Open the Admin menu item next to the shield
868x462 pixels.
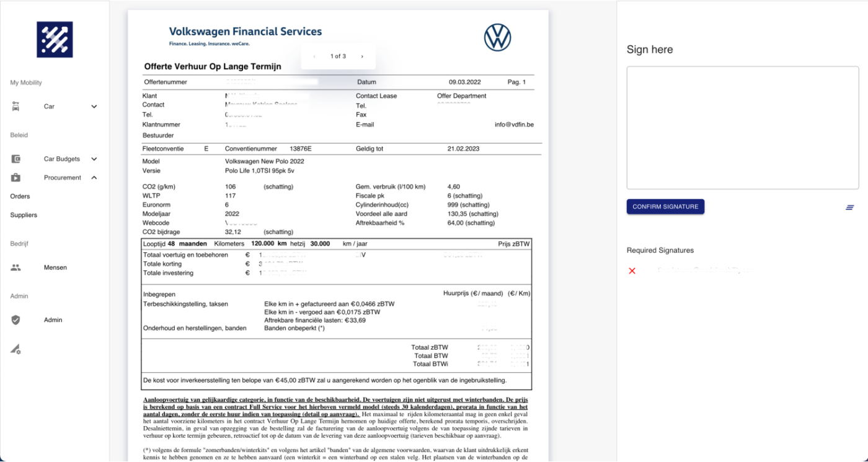click(53, 320)
